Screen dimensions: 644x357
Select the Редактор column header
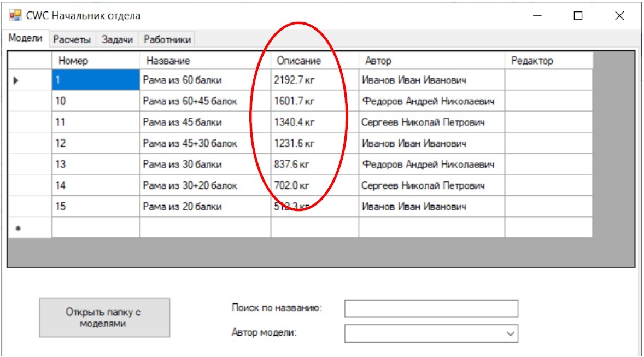548,61
